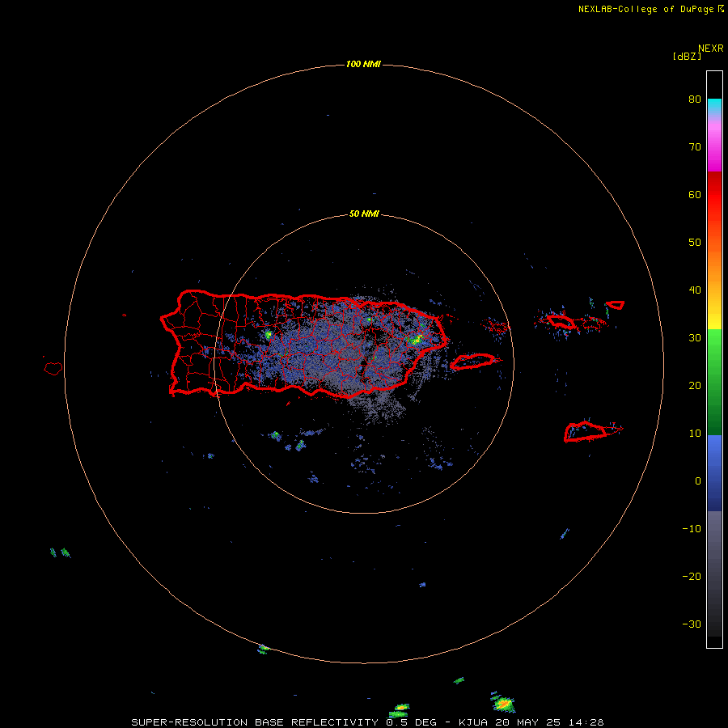This screenshot has width=728, height=728.
Task: Click the green band of the color bar
Action: coord(714,382)
